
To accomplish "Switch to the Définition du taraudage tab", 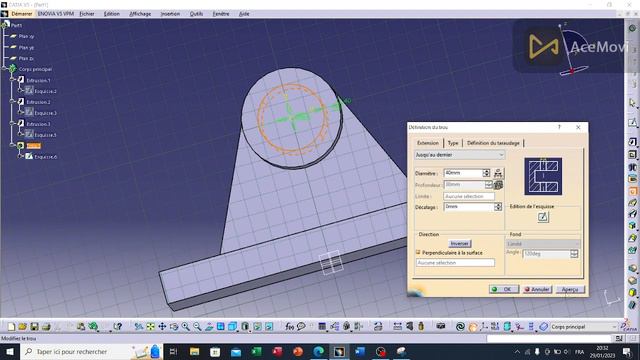I will (x=493, y=143).
